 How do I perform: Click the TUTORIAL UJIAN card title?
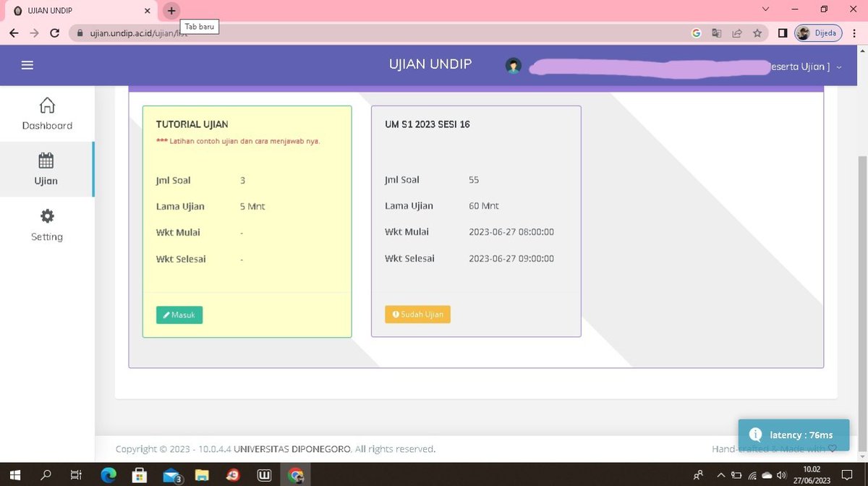(x=192, y=124)
